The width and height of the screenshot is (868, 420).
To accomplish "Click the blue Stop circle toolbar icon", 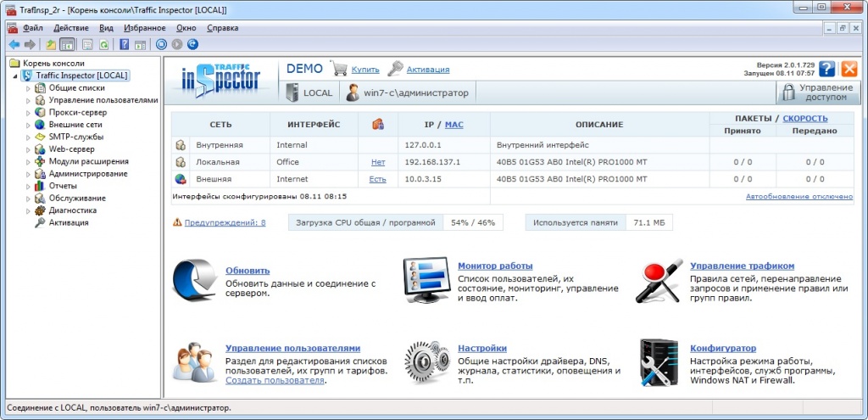I will (x=161, y=44).
